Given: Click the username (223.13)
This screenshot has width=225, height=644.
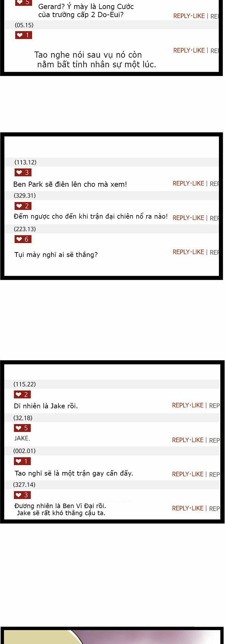Looking at the screenshot, I should pyautogui.click(x=25, y=229).
